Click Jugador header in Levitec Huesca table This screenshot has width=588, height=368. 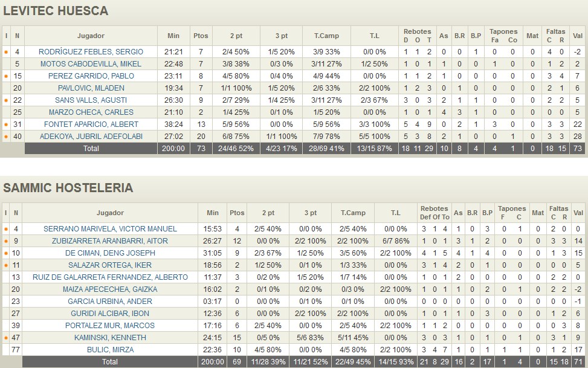[x=91, y=36]
